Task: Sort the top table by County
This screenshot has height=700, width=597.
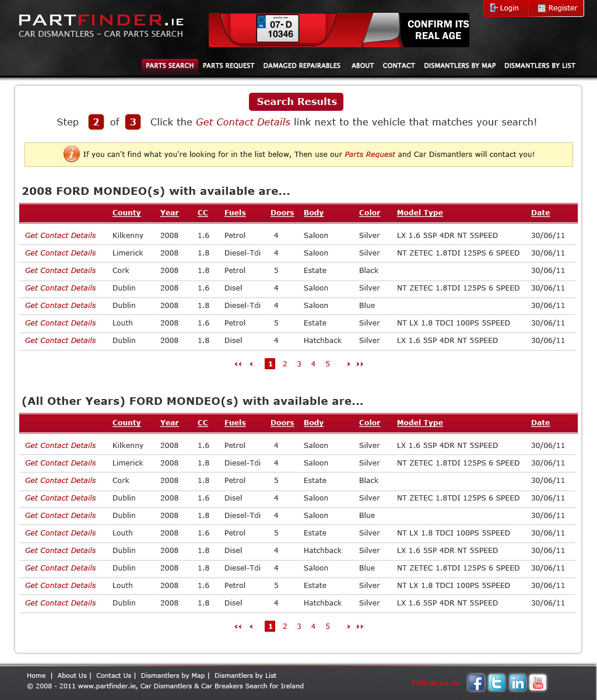Action: click(x=127, y=213)
